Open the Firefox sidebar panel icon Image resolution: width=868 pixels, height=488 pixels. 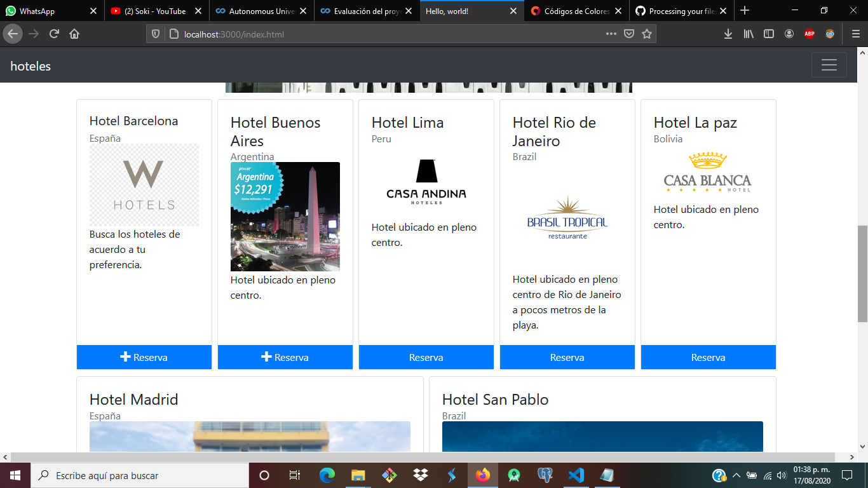(770, 34)
